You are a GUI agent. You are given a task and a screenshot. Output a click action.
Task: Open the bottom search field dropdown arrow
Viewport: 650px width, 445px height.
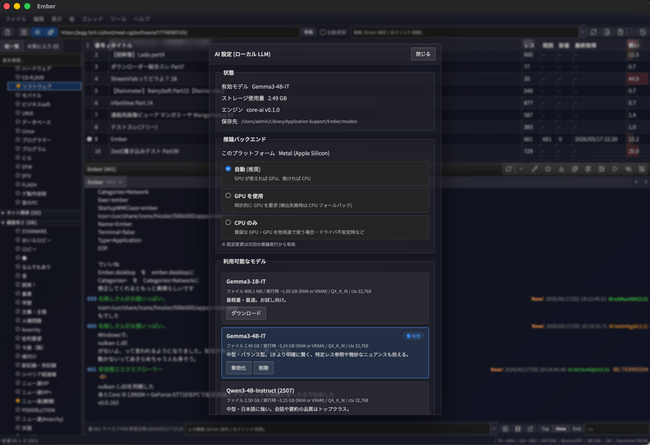pos(494,429)
